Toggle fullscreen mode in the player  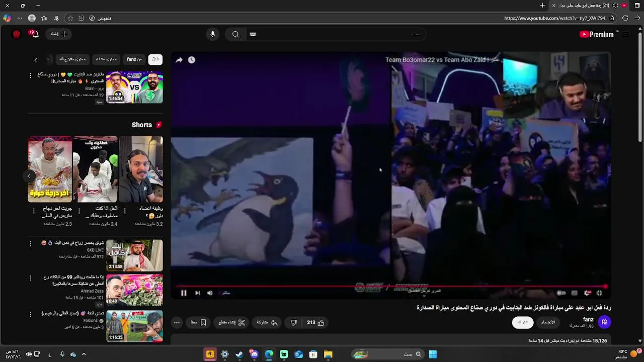point(599,293)
